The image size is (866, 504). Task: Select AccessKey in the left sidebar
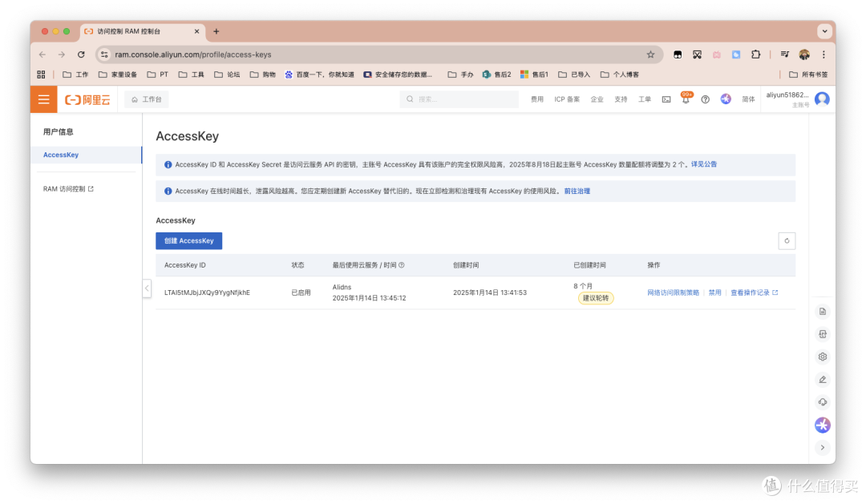[86, 155]
